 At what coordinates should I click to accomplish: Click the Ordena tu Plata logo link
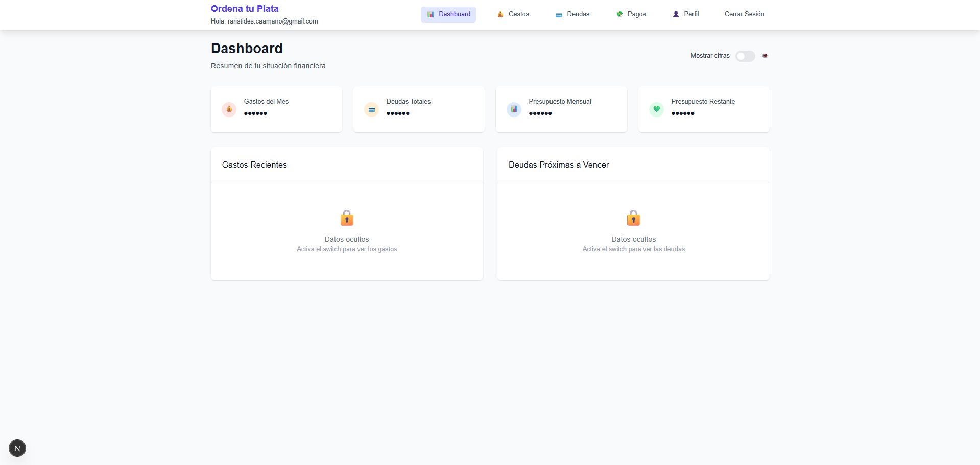(x=245, y=9)
